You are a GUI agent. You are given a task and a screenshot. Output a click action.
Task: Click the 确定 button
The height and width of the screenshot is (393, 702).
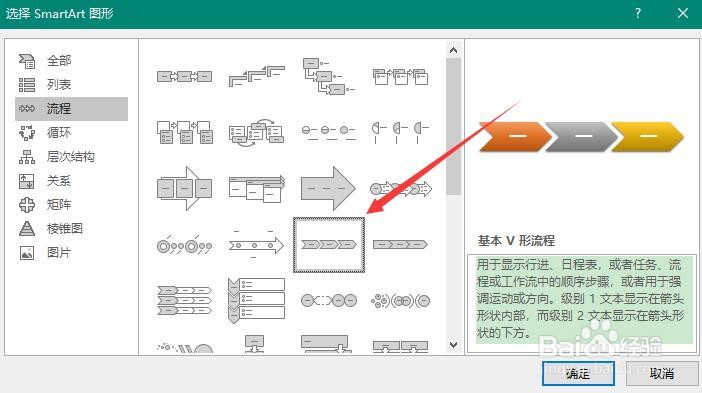[x=578, y=373]
